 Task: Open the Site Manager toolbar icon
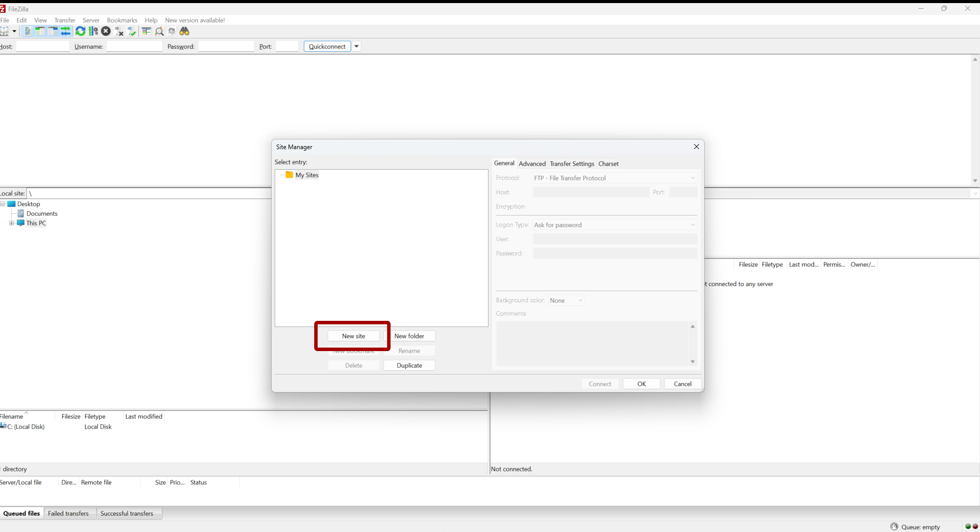[5, 31]
